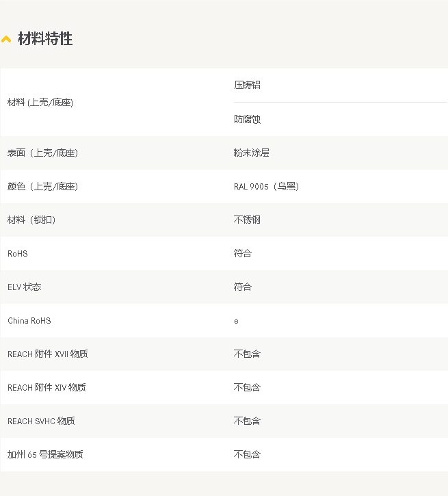Image resolution: width=448 pixels, height=496 pixels.
Task: Select 不包含 in REACH 附件 XIV row
Action: point(247,387)
